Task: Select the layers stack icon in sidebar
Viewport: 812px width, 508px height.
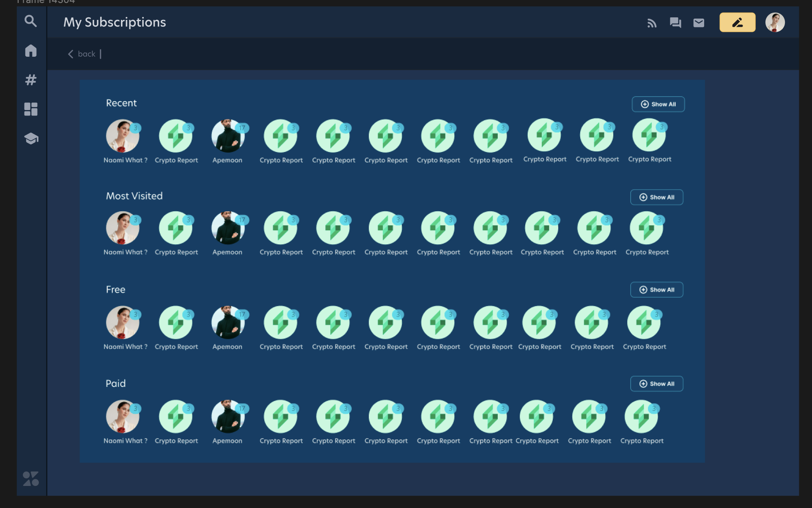Action: [30, 138]
